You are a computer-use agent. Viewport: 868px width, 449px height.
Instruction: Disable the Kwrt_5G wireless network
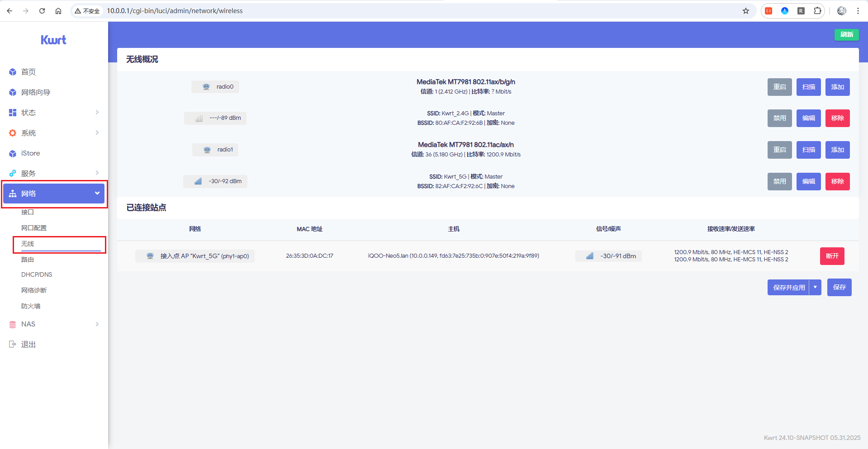coord(779,181)
